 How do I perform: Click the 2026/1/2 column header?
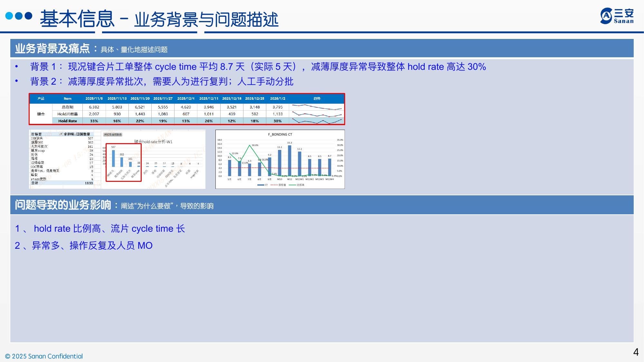coord(278,98)
